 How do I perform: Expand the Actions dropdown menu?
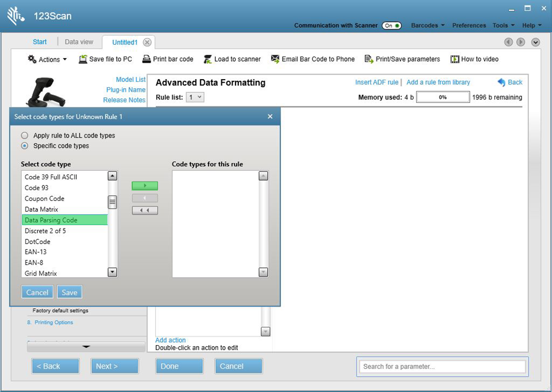pyautogui.click(x=48, y=59)
